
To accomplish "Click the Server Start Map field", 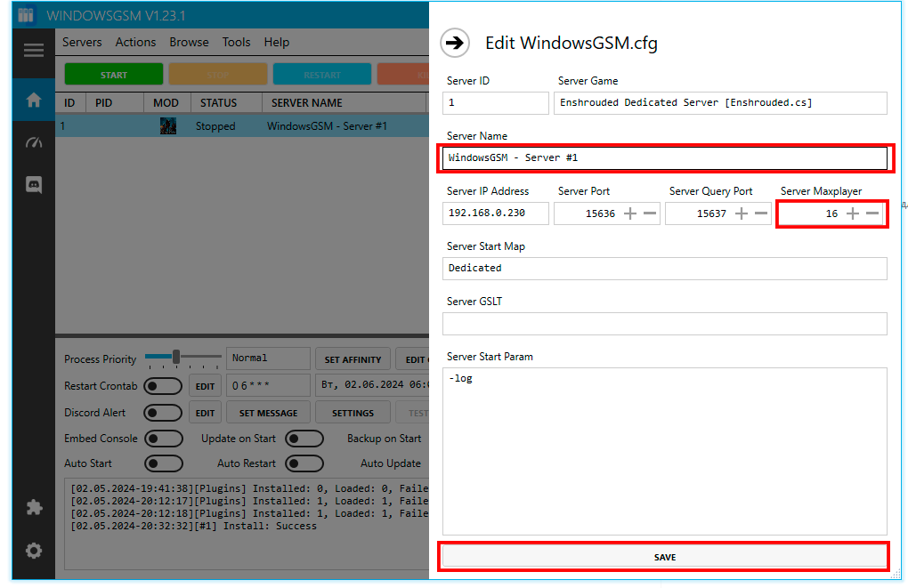I will [664, 268].
